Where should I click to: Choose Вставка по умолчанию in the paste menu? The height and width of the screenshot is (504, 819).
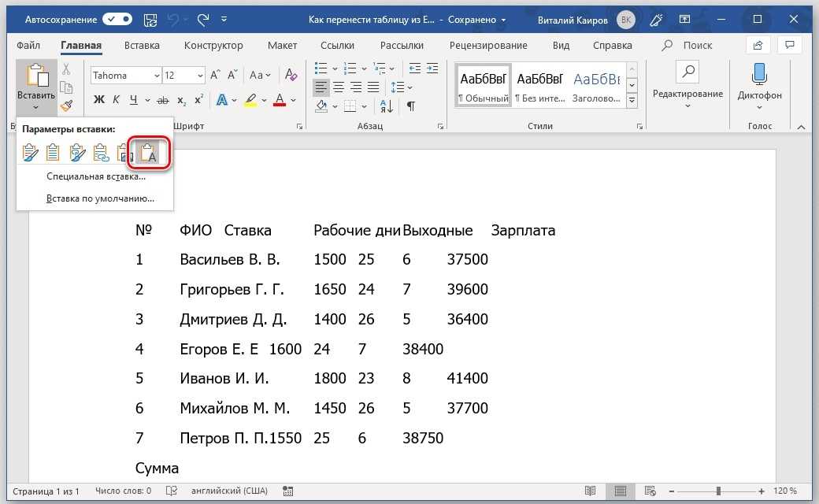pyautogui.click(x=100, y=198)
